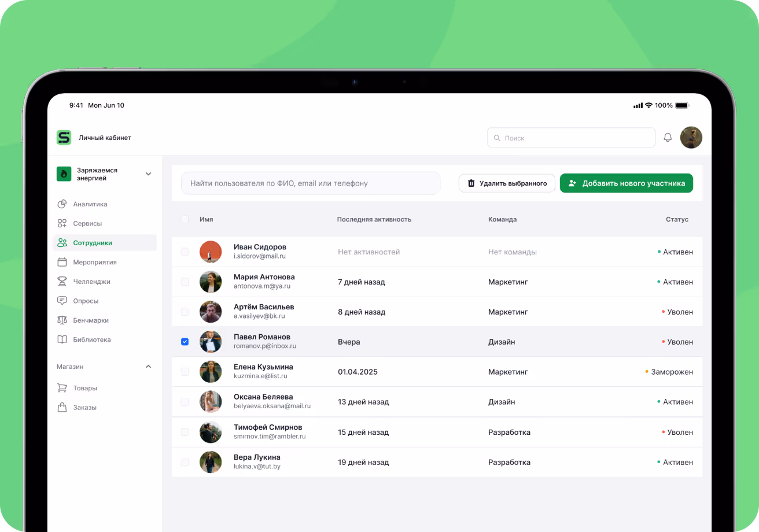Click the Товары shopping cart icon
This screenshot has height=532, width=759.
point(62,388)
